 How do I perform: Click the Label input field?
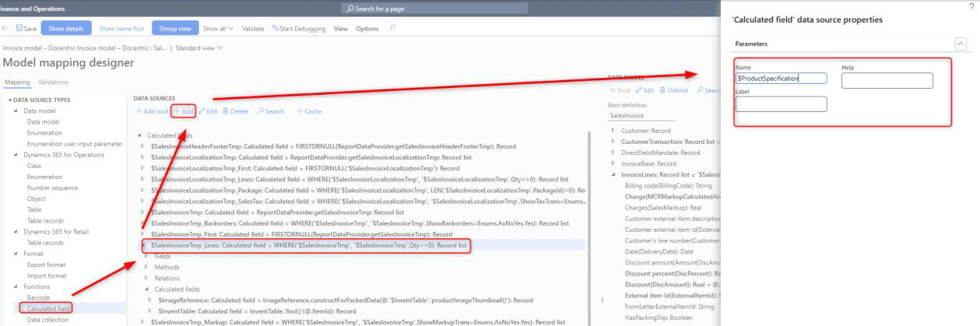[x=781, y=104]
